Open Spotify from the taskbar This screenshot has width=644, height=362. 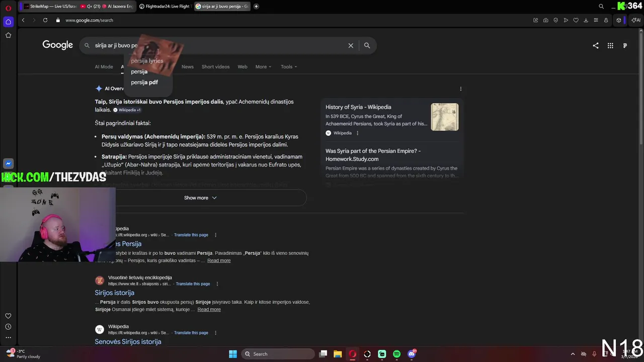coord(397,354)
